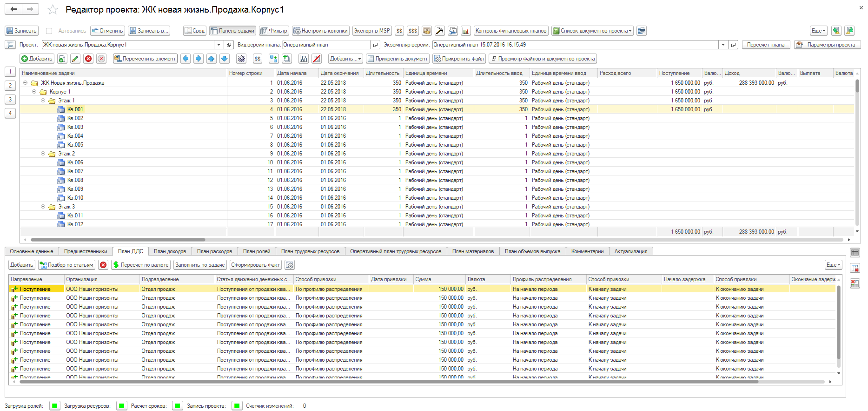Collapse the Этаж 3 tree node
Screen dimensions: 868x411
[x=43, y=207]
